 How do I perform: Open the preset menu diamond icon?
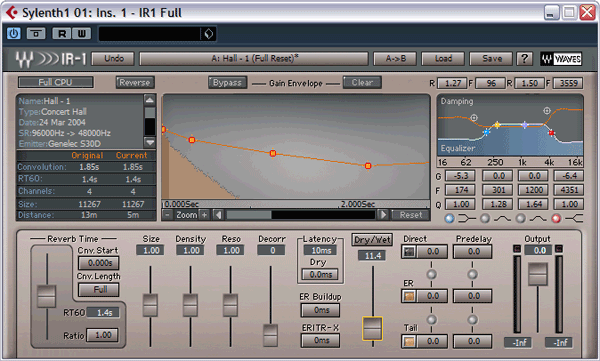click(209, 34)
